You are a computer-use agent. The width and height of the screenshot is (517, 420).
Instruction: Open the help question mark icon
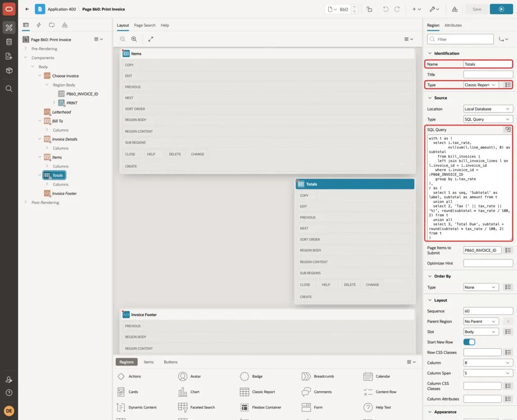pos(9,393)
